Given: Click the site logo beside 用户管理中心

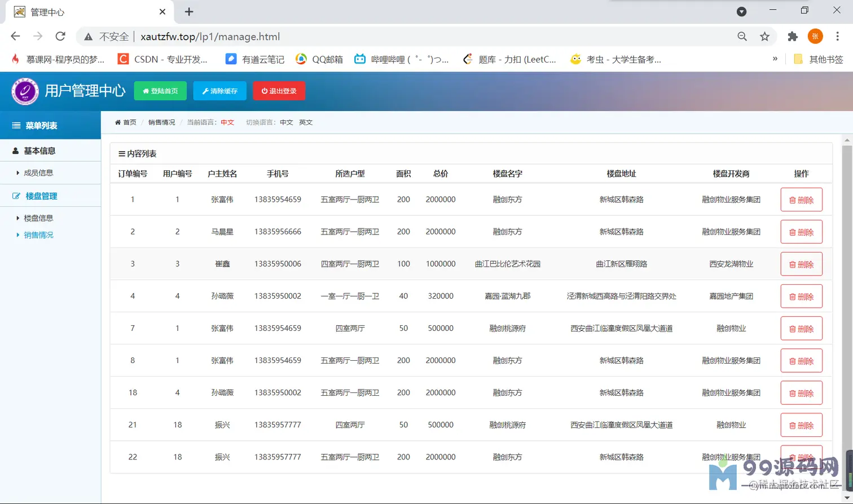Looking at the screenshot, I should click(25, 91).
